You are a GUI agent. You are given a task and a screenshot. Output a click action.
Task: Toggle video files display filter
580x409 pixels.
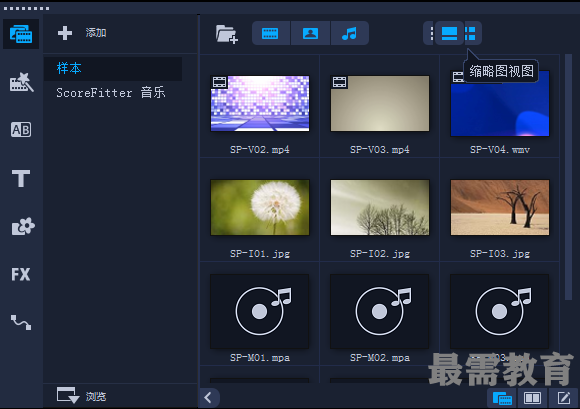click(270, 33)
